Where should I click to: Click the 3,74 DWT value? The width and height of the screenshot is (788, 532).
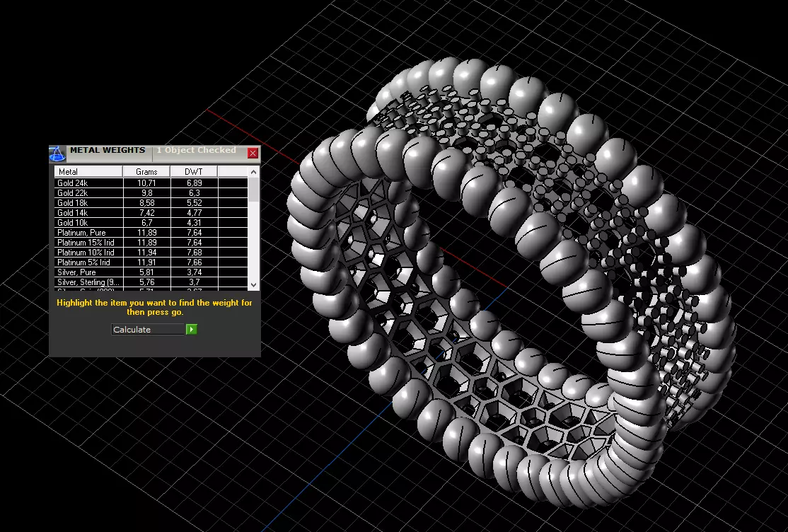point(194,272)
